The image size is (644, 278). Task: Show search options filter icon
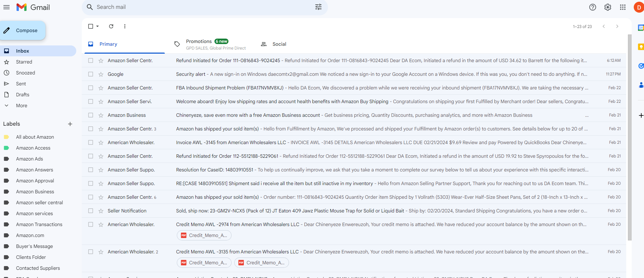coord(318,7)
